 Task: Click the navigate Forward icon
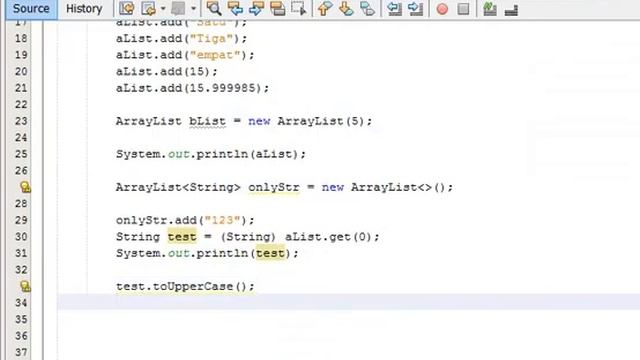point(178,9)
